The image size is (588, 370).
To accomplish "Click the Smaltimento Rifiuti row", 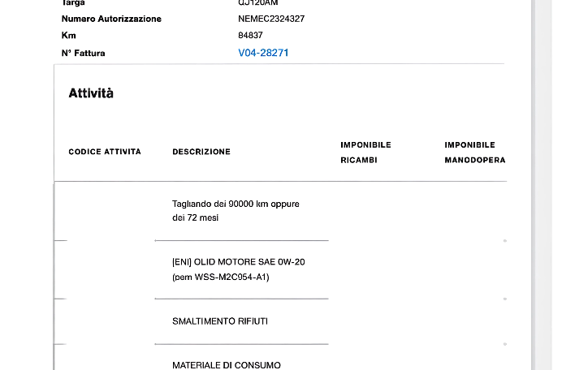I will point(219,321).
